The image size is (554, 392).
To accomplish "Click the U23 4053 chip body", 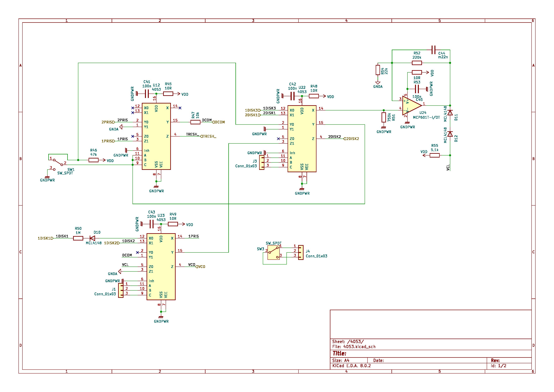I will coord(161,267).
